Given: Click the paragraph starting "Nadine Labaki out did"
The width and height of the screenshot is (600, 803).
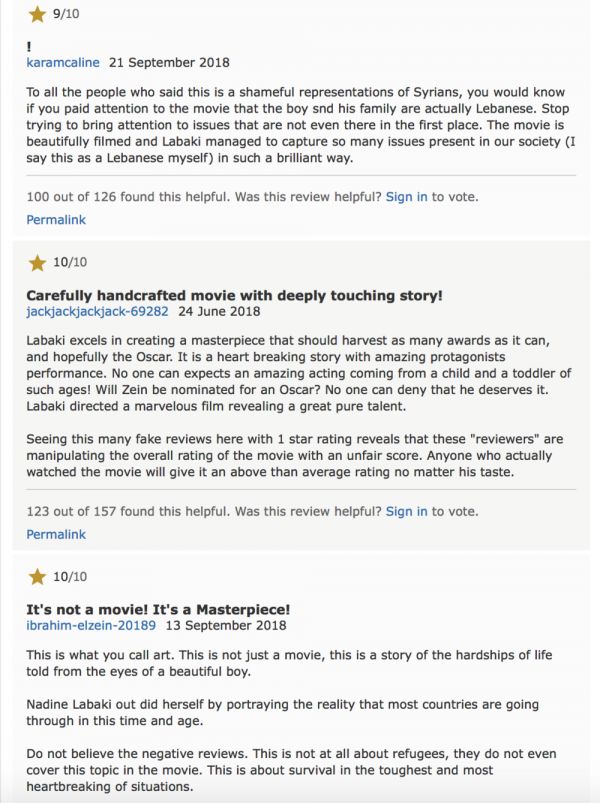Looking at the screenshot, I should (282, 713).
